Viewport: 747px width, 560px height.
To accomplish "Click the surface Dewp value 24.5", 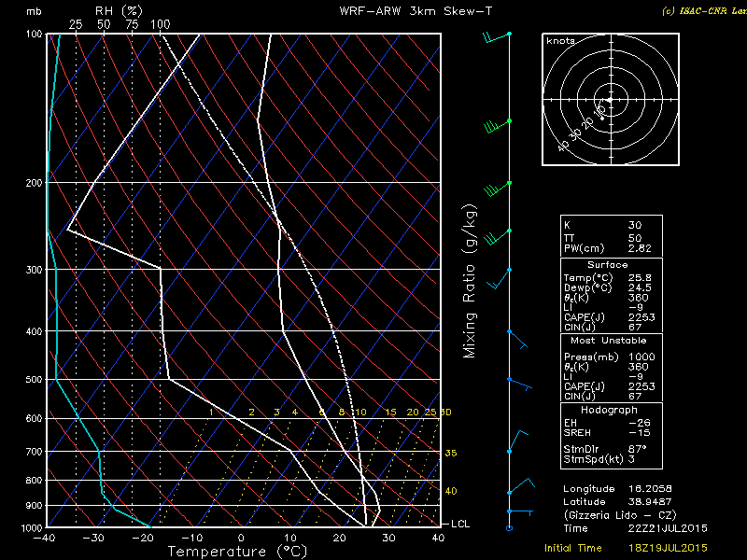I will coord(641,287).
